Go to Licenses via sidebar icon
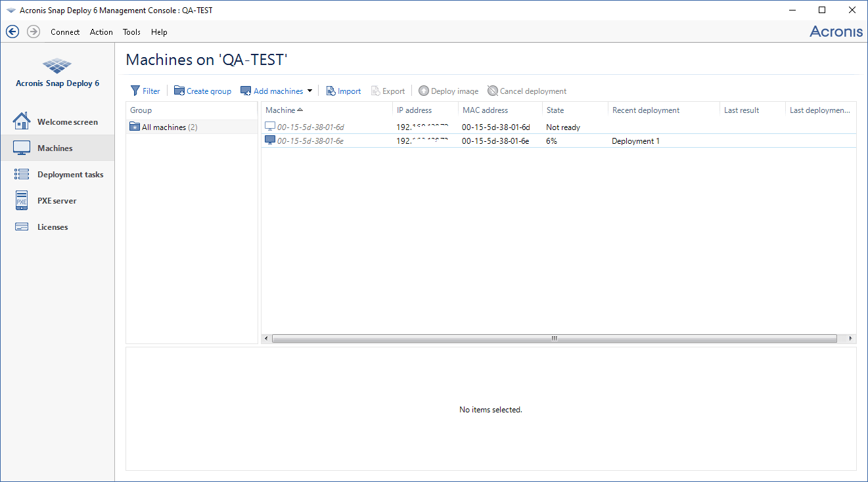The image size is (868, 482). 22,227
